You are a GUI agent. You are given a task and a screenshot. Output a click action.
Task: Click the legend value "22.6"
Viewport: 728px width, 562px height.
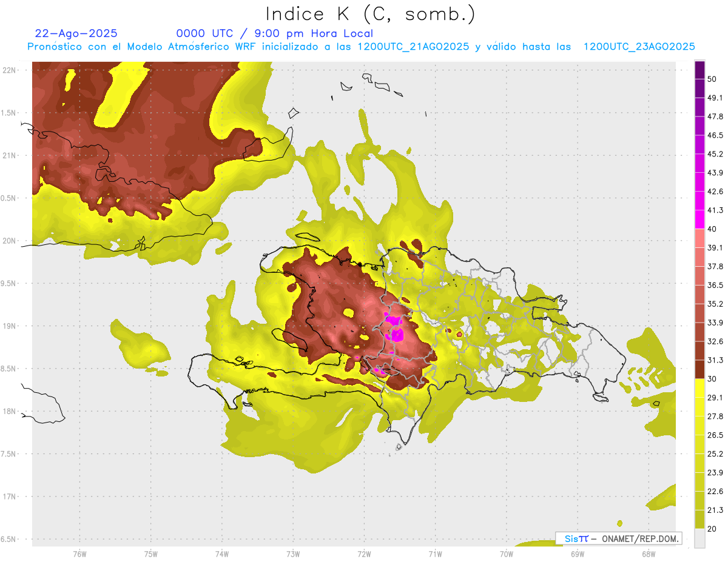715,491
